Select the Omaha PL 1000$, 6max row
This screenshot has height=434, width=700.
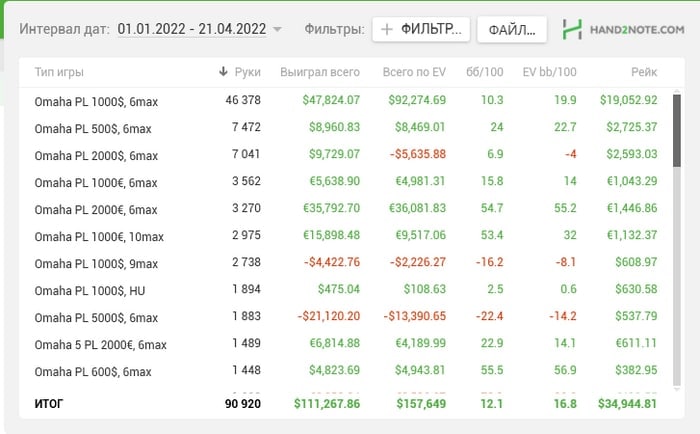click(96, 101)
